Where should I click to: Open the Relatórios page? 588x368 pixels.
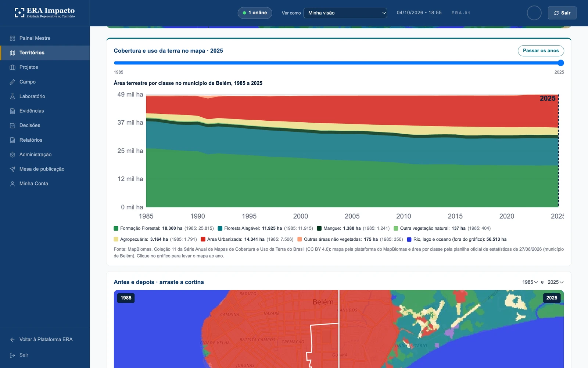pyautogui.click(x=45, y=140)
